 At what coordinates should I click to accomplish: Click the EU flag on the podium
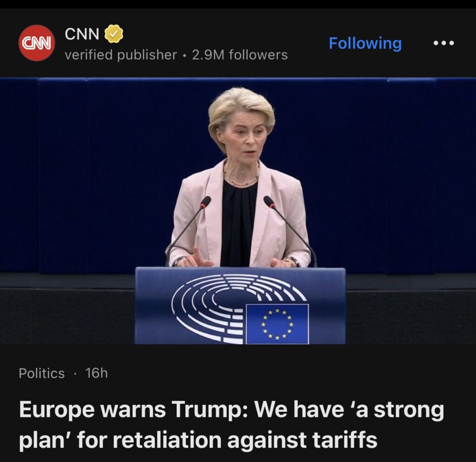(x=277, y=324)
